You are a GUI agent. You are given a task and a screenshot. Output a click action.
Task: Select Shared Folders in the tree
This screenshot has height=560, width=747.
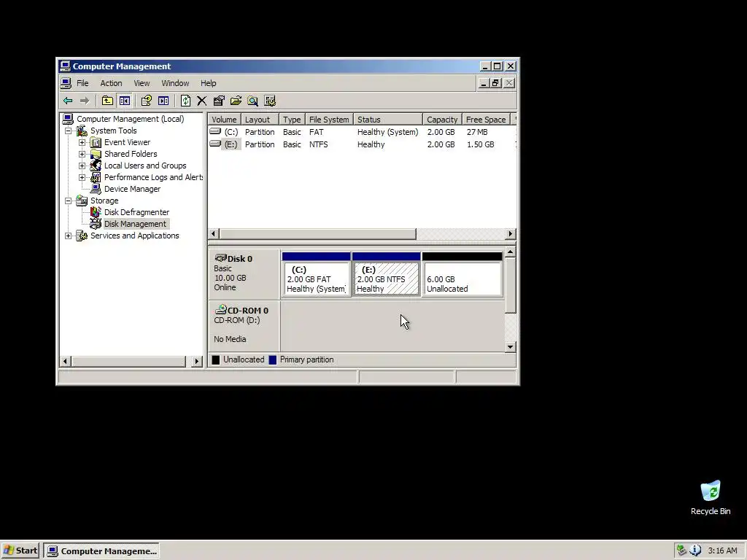[131, 155]
